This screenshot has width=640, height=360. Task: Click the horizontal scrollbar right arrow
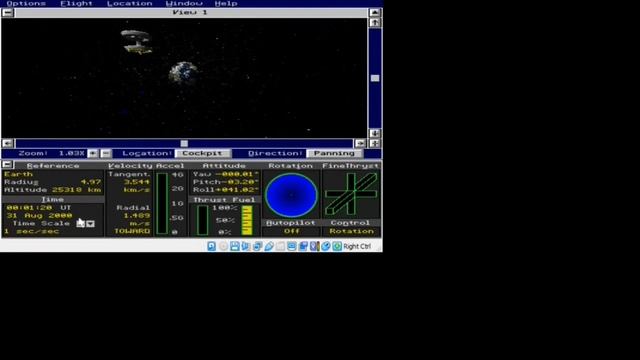point(360,143)
